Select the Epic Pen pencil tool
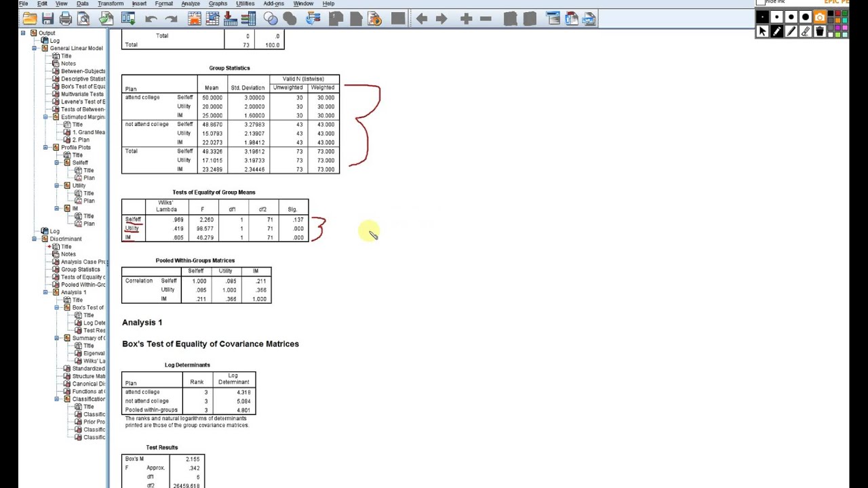 776,31
